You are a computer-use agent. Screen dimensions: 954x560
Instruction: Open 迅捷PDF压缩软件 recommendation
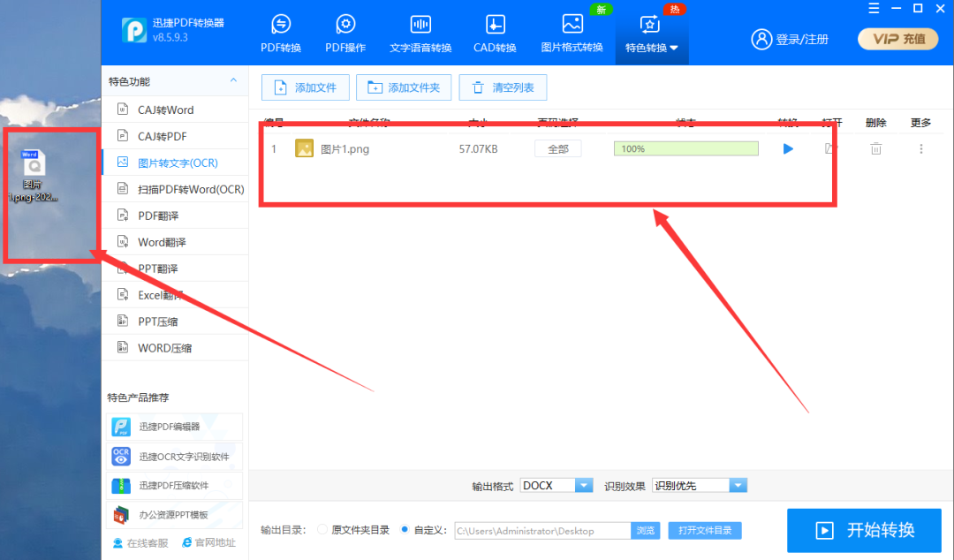175,486
